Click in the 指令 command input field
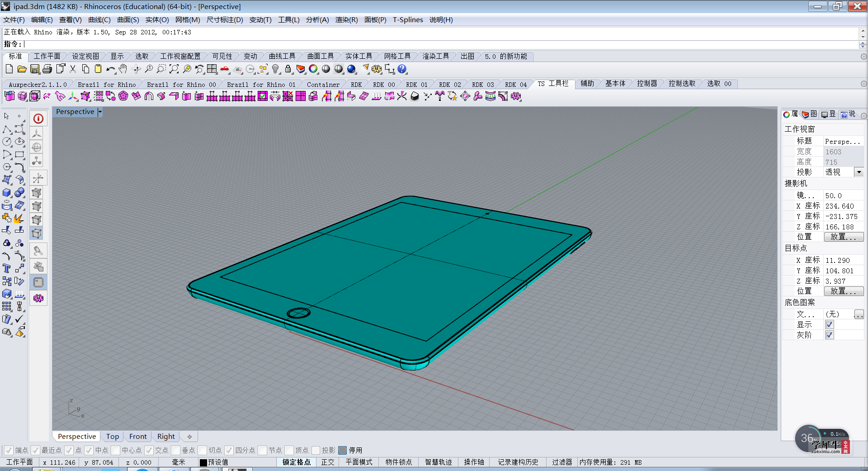 click(441, 44)
